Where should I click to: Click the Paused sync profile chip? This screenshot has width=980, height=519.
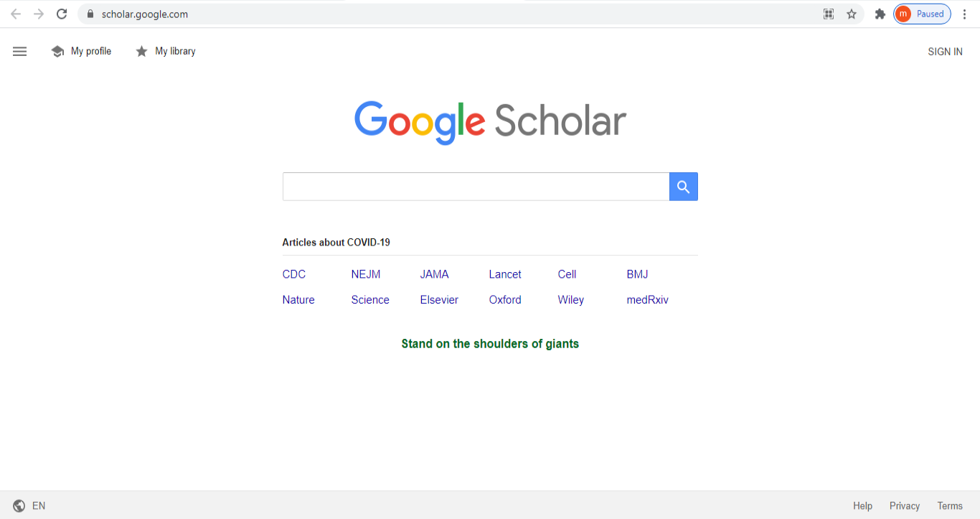(922, 13)
